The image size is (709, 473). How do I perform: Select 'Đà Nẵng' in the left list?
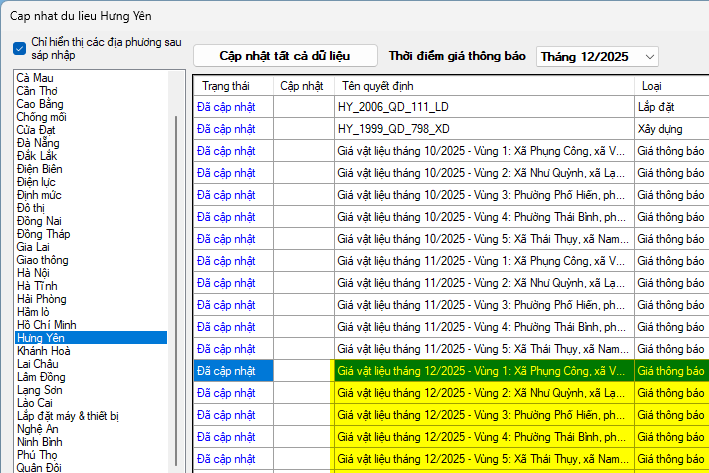click(39, 143)
